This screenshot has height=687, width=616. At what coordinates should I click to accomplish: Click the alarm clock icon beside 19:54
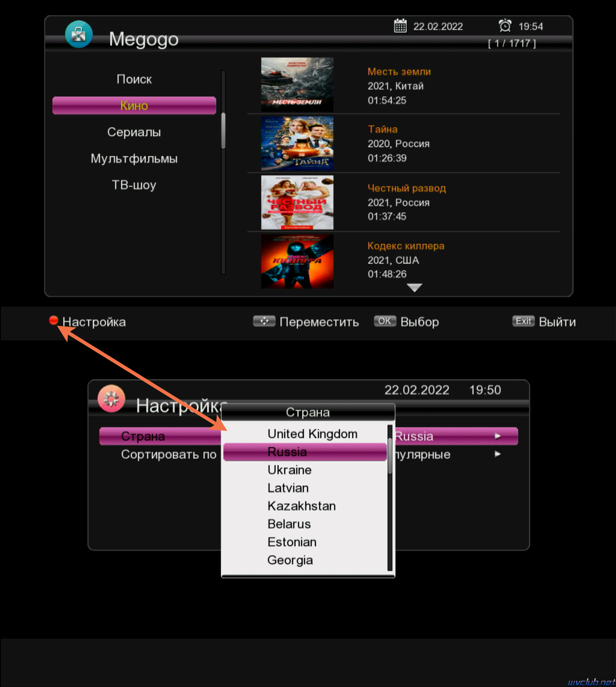click(505, 26)
